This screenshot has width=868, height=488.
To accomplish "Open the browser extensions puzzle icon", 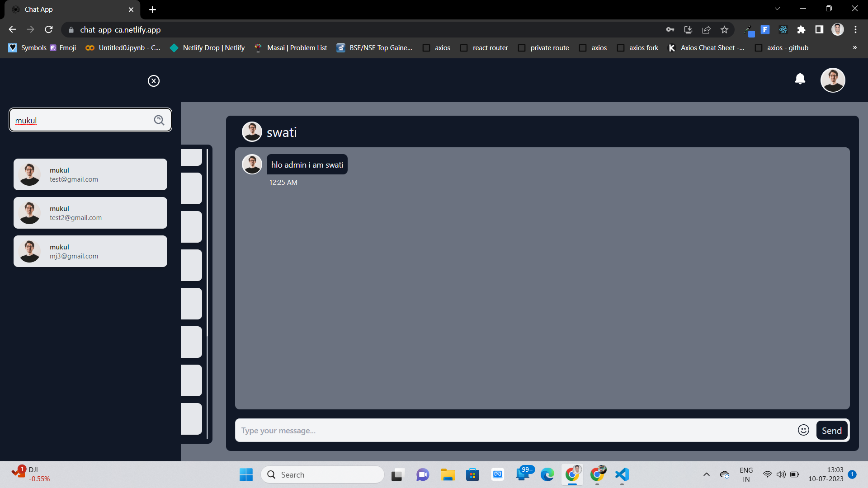I will pyautogui.click(x=801, y=29).
